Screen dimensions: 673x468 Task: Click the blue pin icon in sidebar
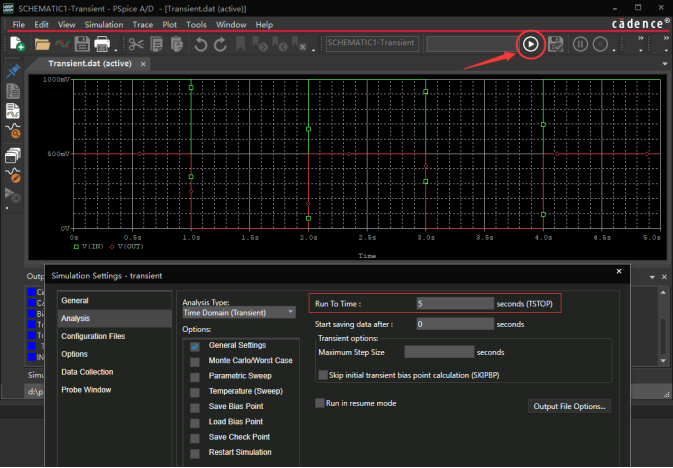[13, 71]
